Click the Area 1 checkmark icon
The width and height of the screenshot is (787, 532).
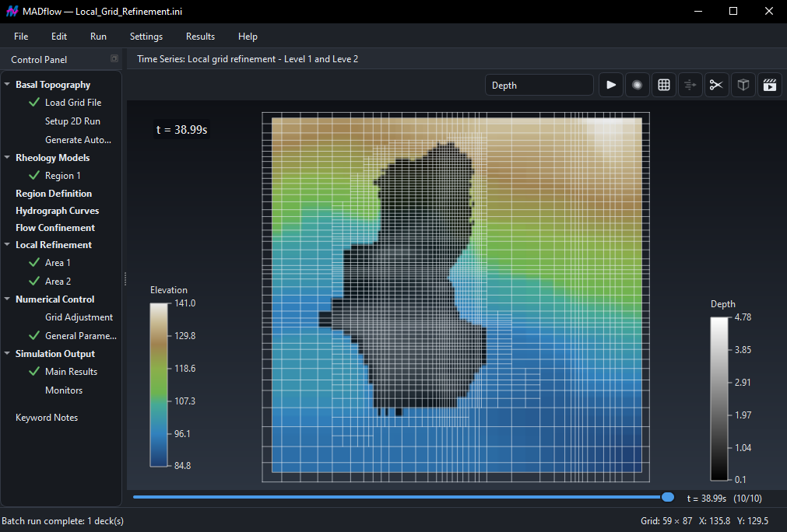click(34, 262)
